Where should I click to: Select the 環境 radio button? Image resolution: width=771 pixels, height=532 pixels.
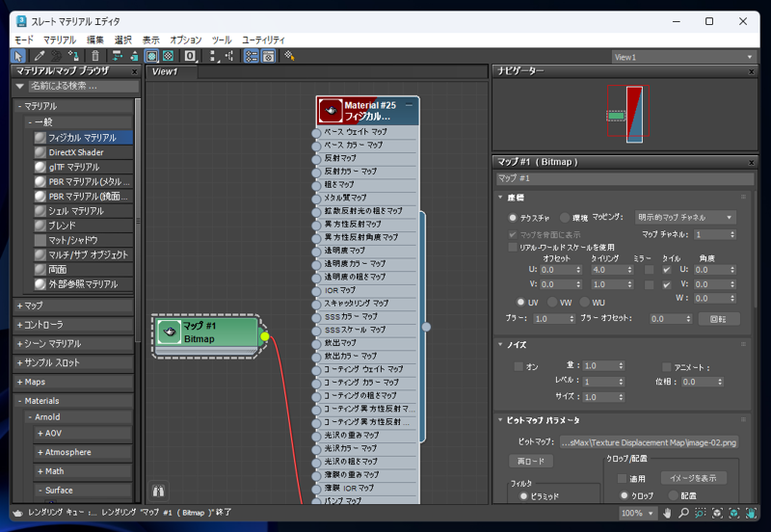pos(565,217)
